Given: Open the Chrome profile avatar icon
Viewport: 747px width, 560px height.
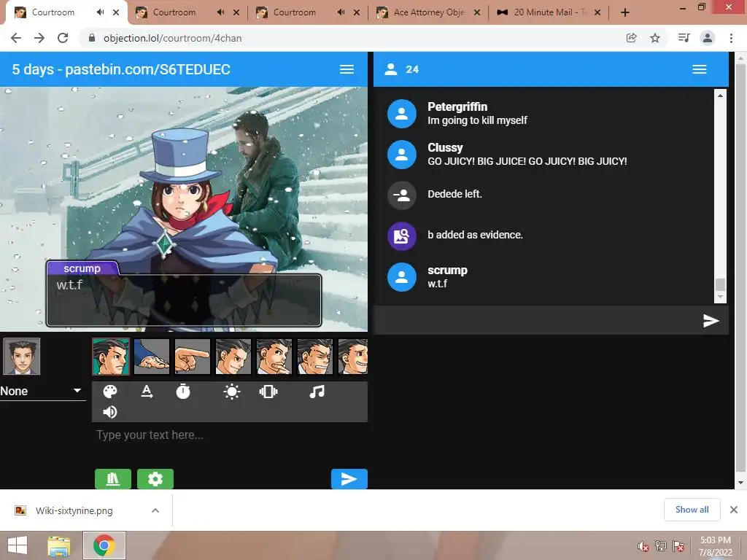Looking at the screenshot, I should point(708,38).
